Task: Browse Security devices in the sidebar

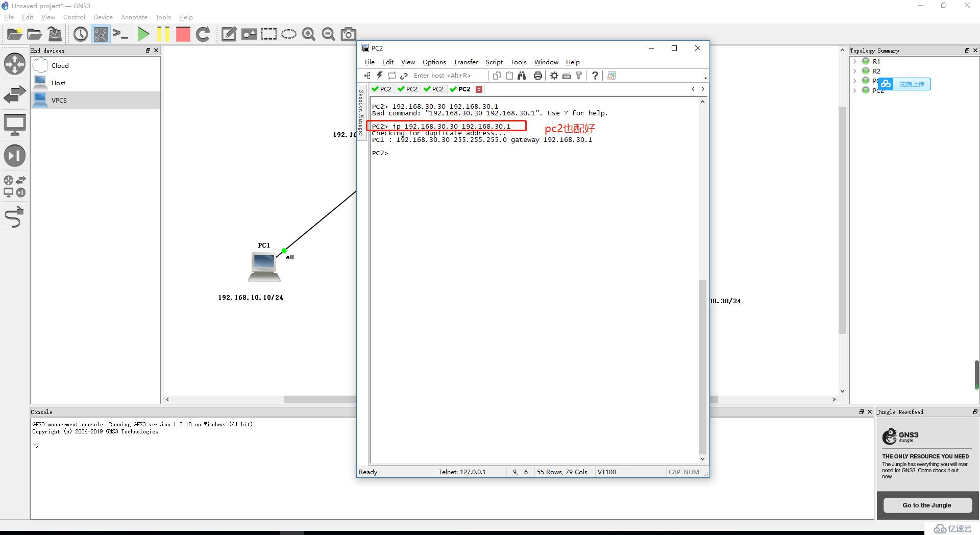Action: click(15, 156)
